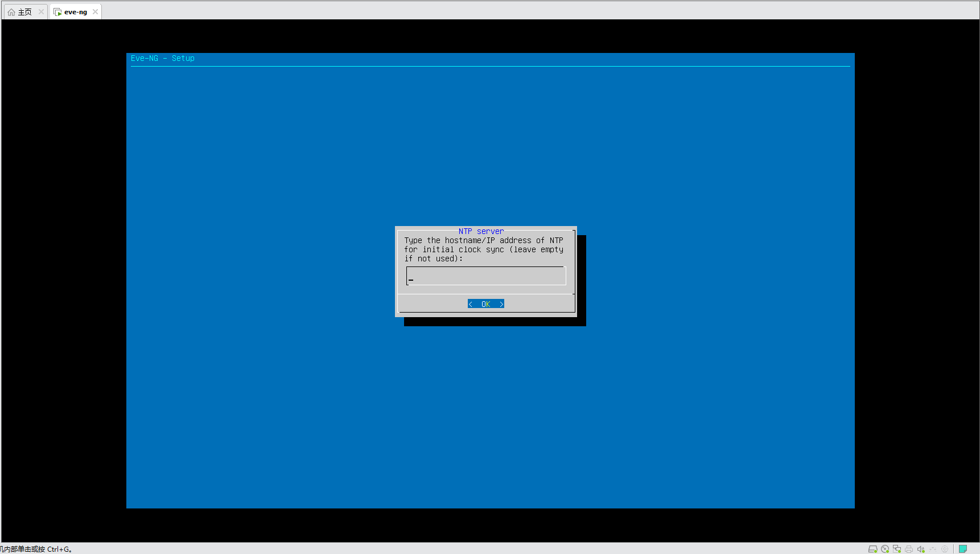The height and width of the screenshot is (554, 980).
Task: Click the greyed-out camera device status icon
Action: [x=945, y=549]
